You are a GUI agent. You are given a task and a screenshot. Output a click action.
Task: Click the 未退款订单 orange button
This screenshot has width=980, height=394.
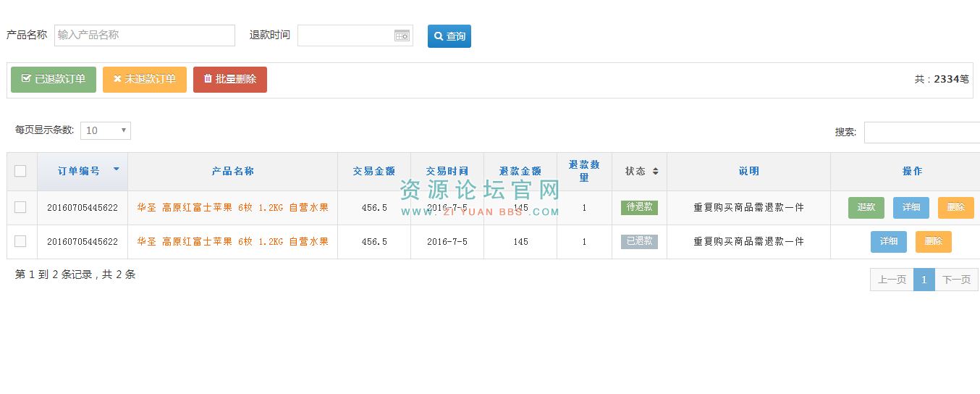point(145,80)
